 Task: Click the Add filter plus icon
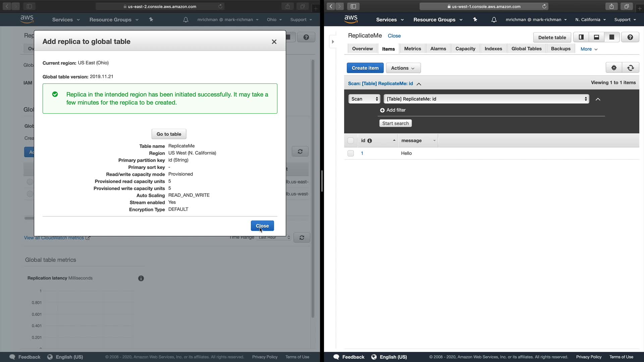coord(382,110)
